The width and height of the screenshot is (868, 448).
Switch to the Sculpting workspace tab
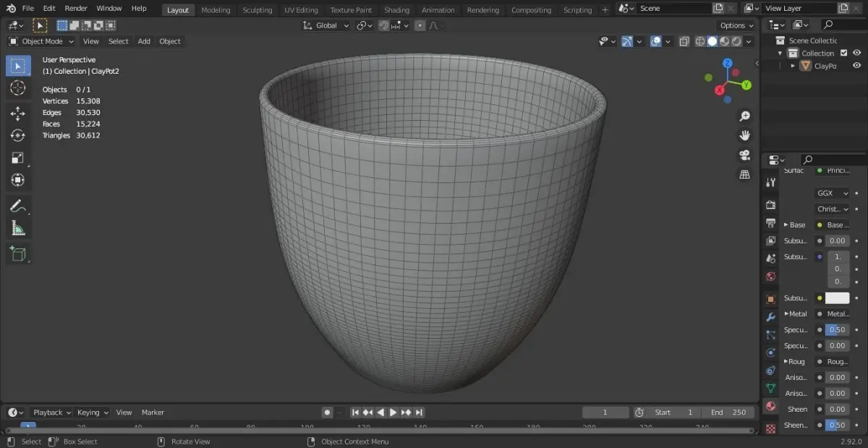coord(257,10)
